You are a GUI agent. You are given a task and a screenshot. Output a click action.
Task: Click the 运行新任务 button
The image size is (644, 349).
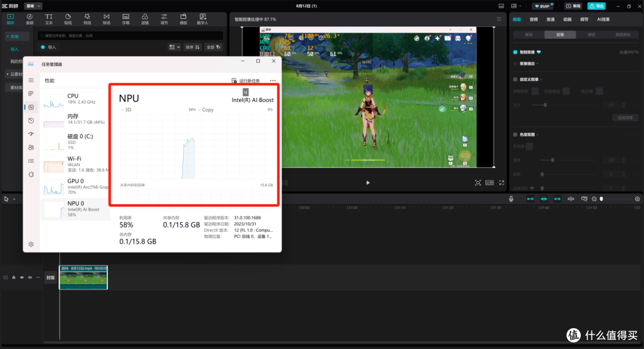pyautogui.click(x=246, y=80)
